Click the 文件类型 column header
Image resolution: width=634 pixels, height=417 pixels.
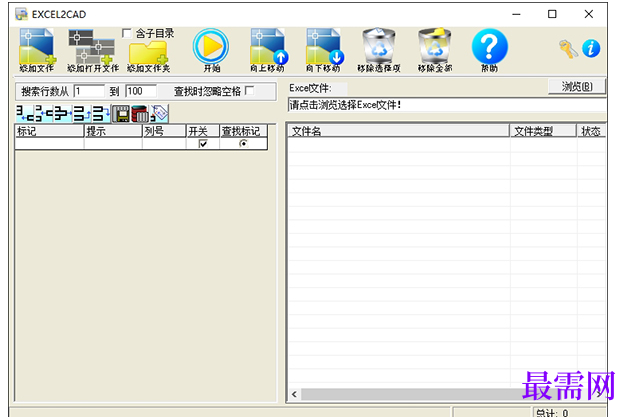pos(543,131)
